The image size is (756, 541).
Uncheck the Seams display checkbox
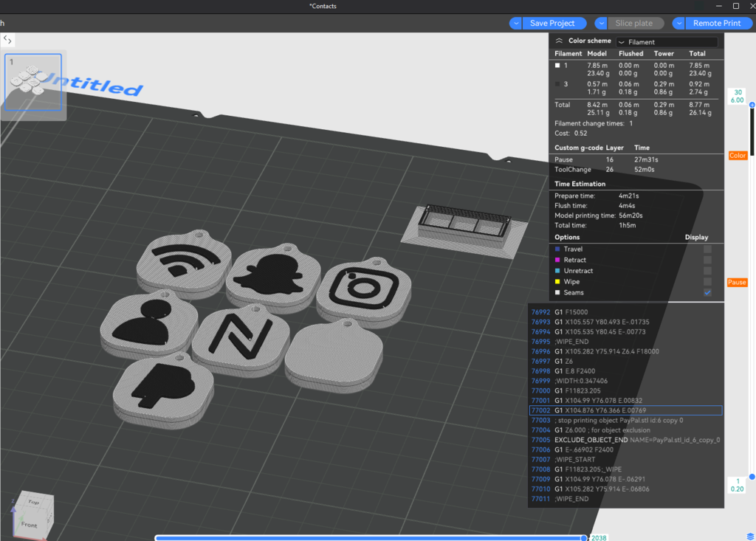coord(707,293)
